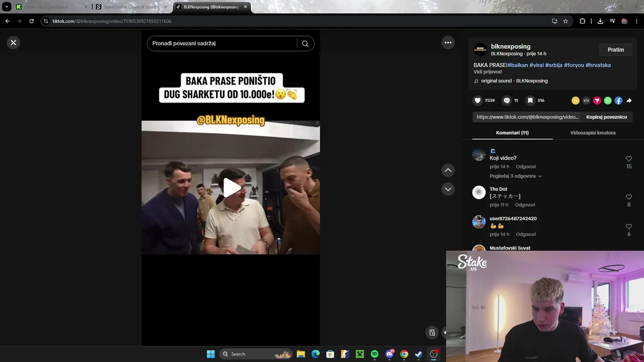Open site information icon in address bar
644x362 pixels.
[46, 21]
